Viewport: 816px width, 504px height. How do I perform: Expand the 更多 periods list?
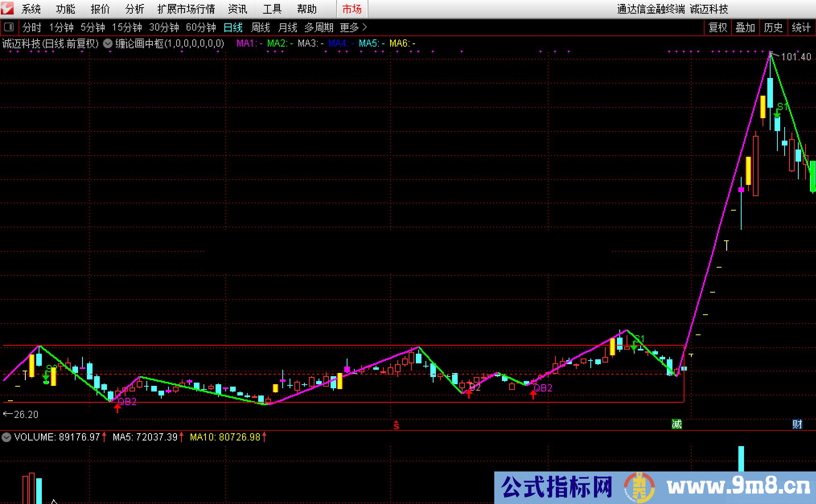[x=349, y=28]
